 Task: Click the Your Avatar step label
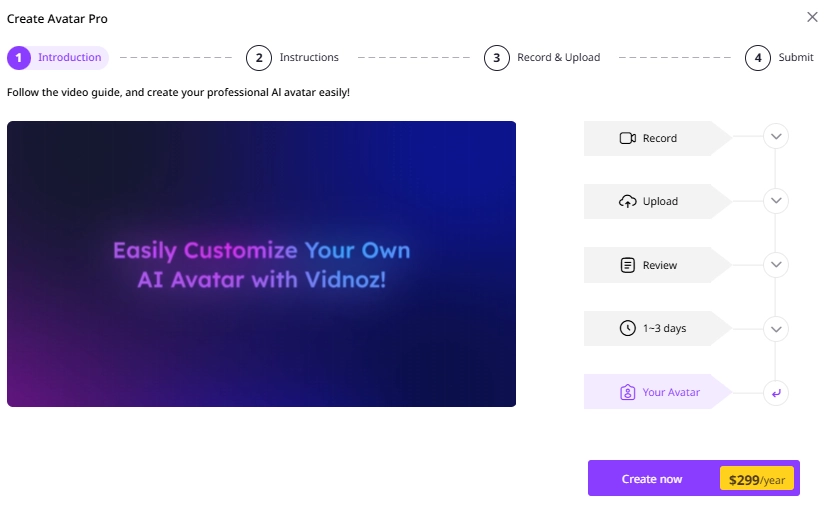point(671,392)
